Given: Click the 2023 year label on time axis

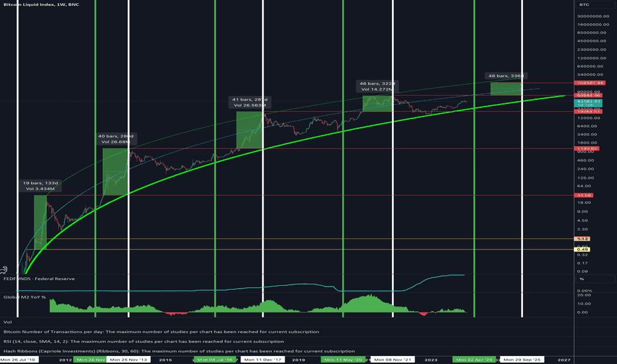Looking at the screenshot, I should coord(431,359).
